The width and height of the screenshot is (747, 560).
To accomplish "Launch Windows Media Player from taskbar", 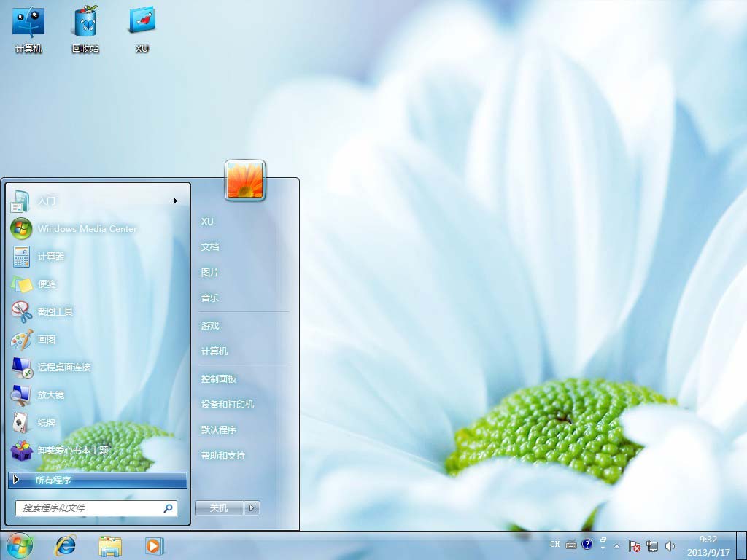I will click(x=154, y=545).
